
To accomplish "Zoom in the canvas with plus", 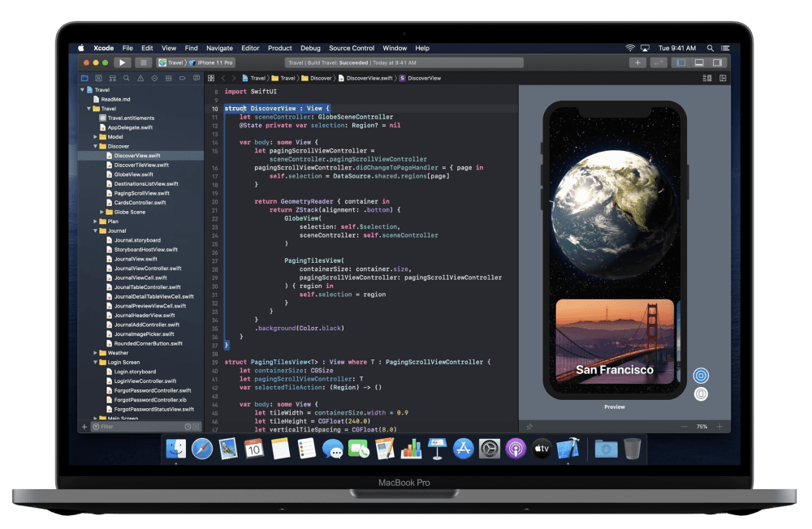I will coord(719,427).
